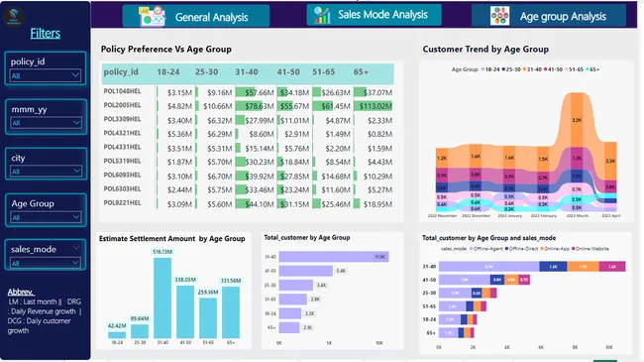This screenshot has height=362, width=644.
Task: Open the General Analysis page
Action: [196, 17]
